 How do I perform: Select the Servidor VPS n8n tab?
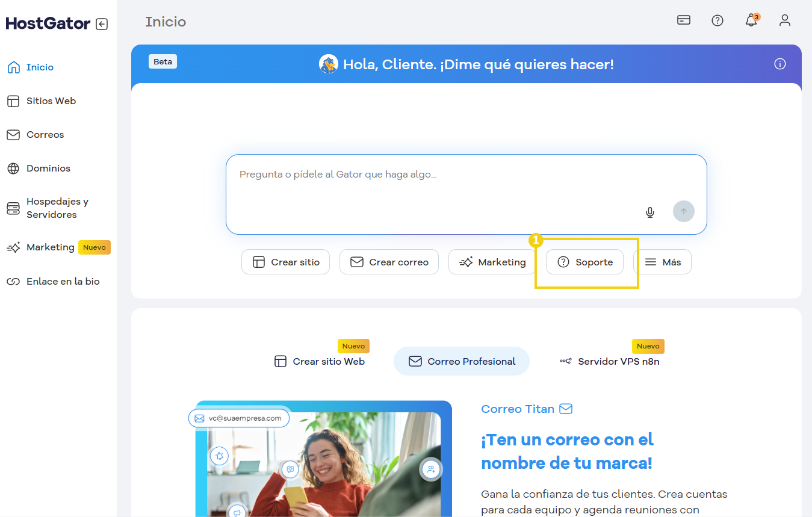(610, 361)
